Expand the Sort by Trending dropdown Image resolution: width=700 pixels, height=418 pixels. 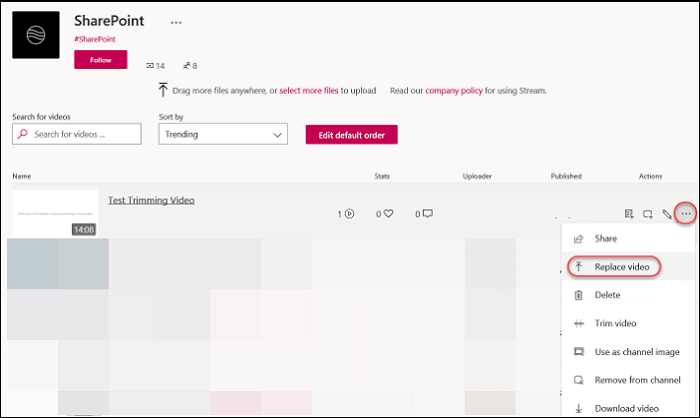pos(223,134)
